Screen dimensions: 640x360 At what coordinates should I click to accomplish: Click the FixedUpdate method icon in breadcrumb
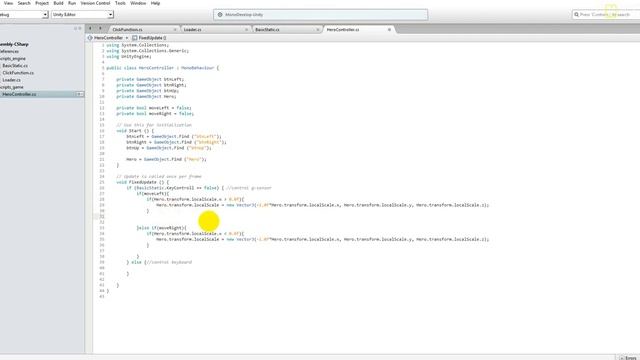(x=135, y=38)
